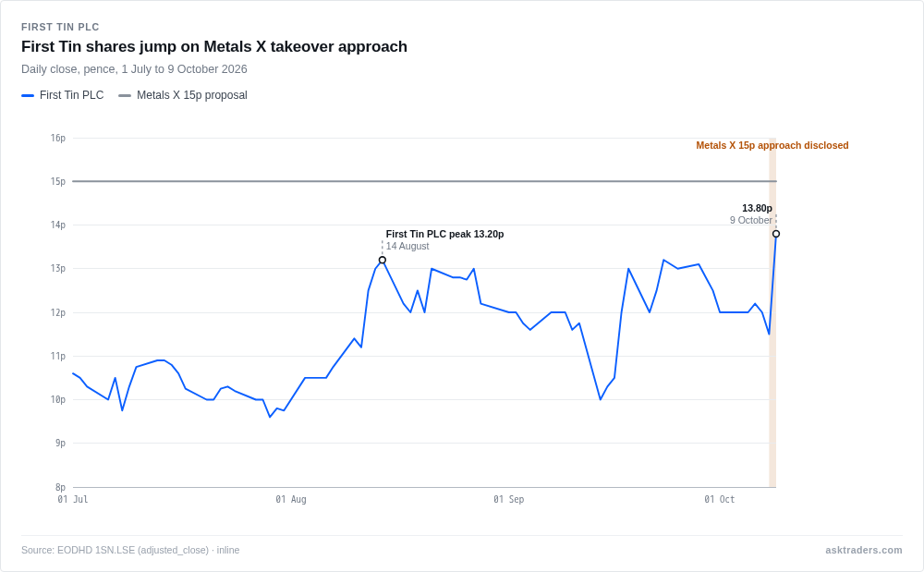The height and width of the screenshot is (572, 924).
Task: Click 'Metals X 15p approach disclosed' label
Action: click(772, 145)
